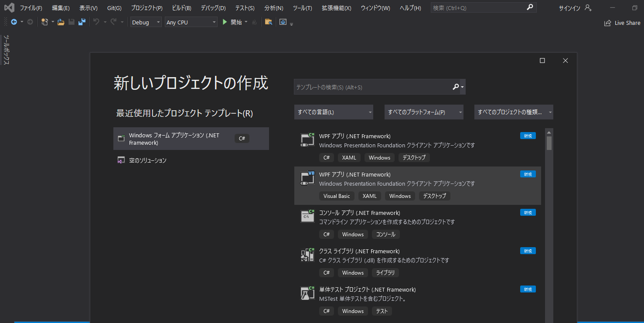Click the new project toolbar icon
The height and width of the screenshot is (323, 644).
tap(44, 22)
